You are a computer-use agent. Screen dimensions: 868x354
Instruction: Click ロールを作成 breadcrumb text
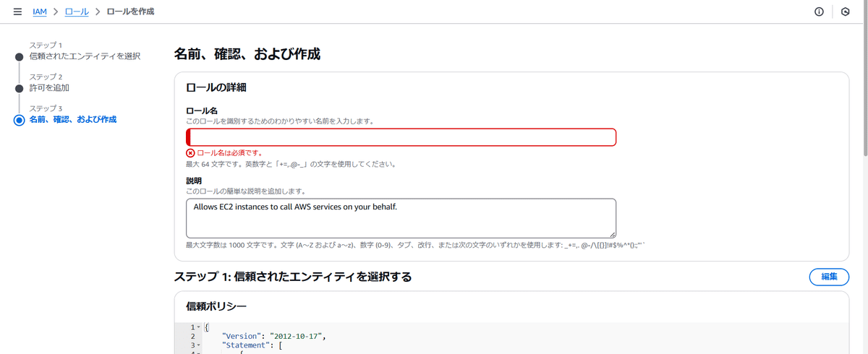click(130, 12)
